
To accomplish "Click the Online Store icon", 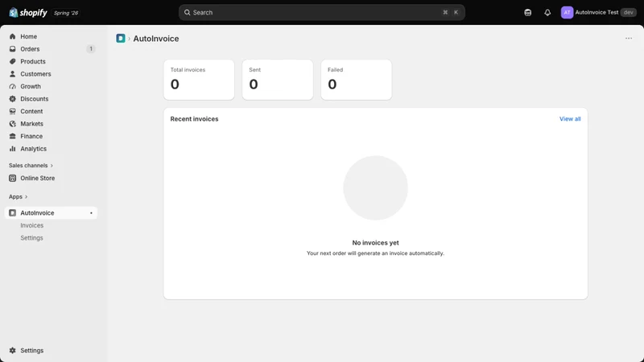I will [x=12, y=178].
